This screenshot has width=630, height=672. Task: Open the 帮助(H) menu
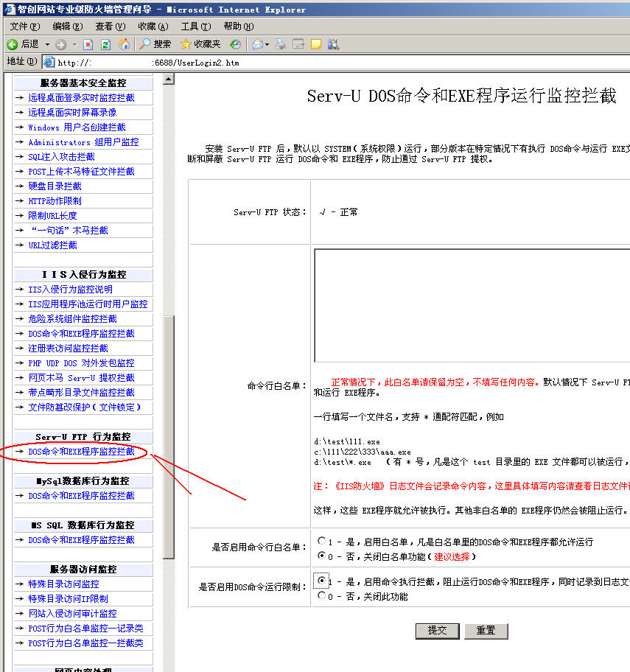point(239,27)
